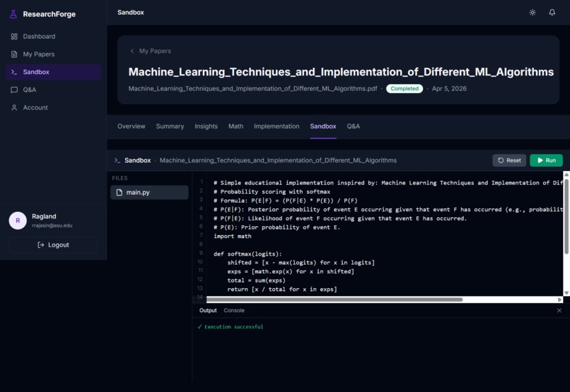Image resolution: width=570 pixels, height=392 pixels.
Task: Click the main.py file icon
Action: point(120,192)
